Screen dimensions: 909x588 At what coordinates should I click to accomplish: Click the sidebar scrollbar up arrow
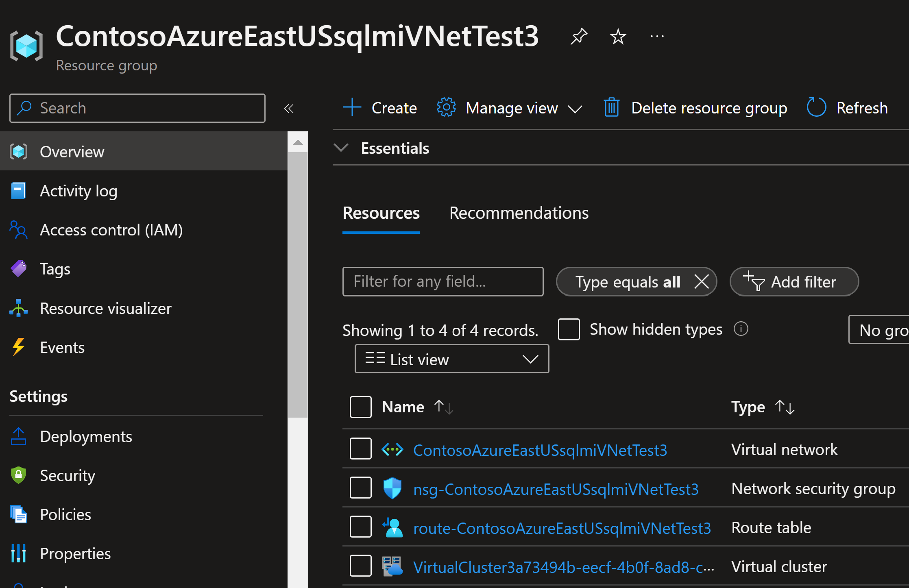click(x=298, y=142)
